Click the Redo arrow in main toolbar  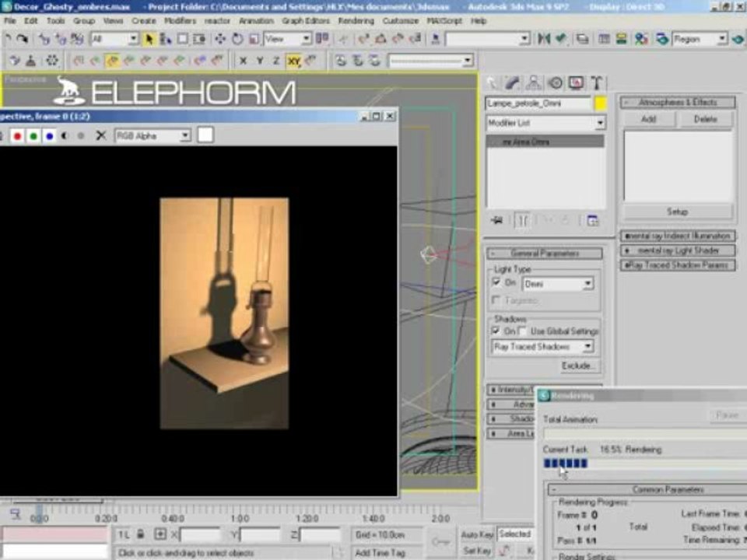[22, 39]
